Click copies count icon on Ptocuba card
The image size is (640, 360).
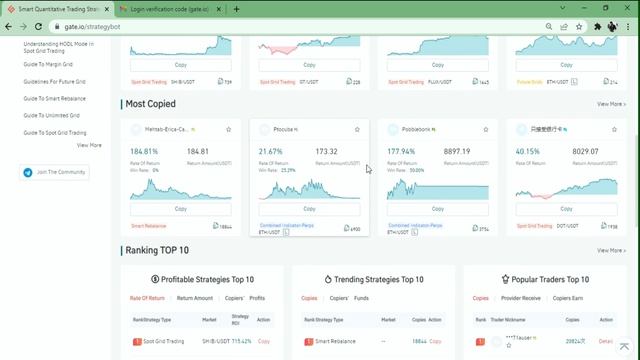tap(347, 228)
